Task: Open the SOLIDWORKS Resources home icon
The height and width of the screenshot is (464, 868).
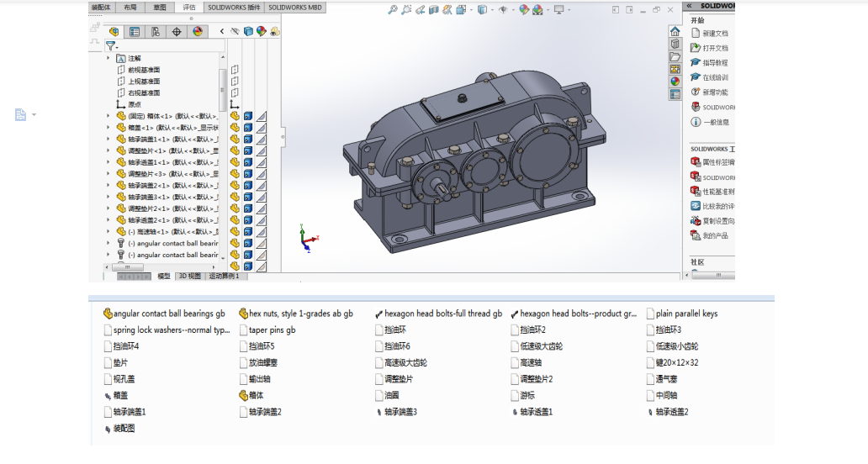Action: (x=675, y=31)
